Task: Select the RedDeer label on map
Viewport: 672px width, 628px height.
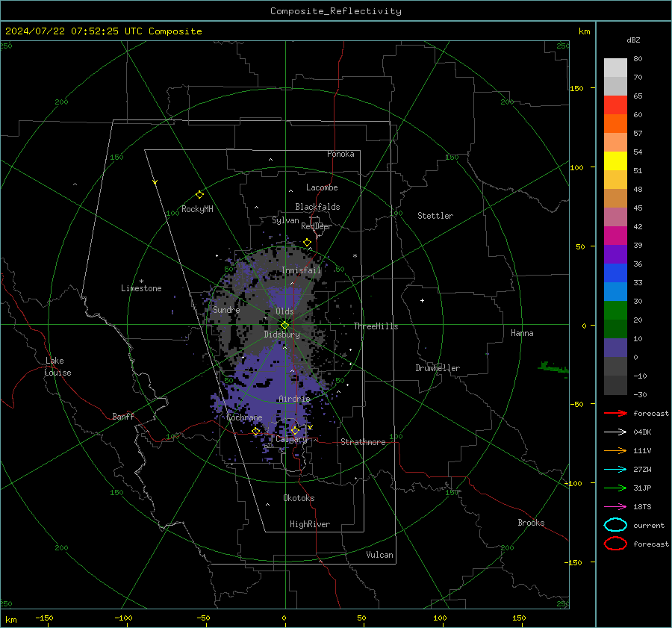Action: click(x=317, y=226)
